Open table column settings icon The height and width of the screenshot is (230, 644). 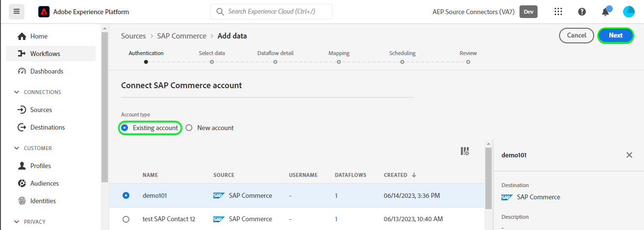[465, 152]
